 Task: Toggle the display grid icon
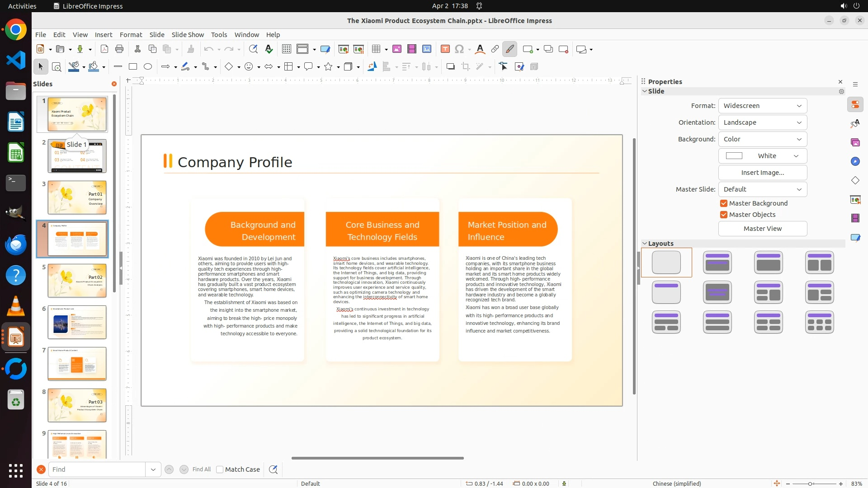[x=286, y=49]
